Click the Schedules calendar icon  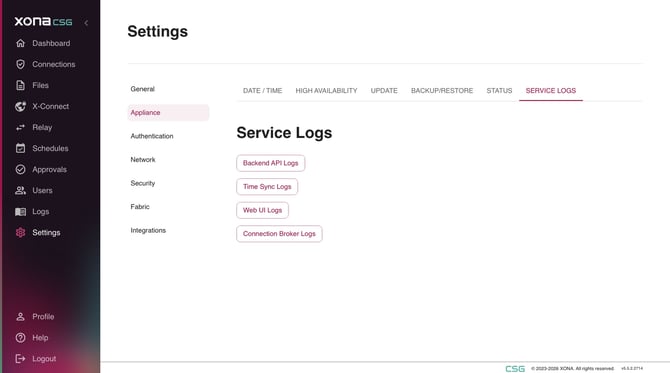pyautogui.click(x=20, y=148)
